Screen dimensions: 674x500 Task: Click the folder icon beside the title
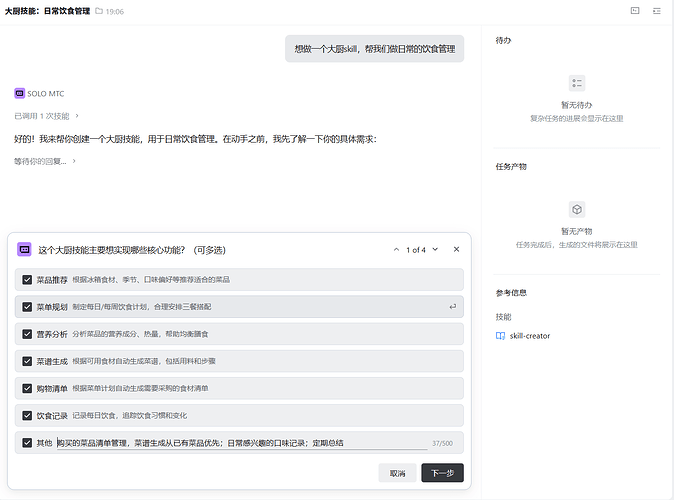(x=99, y=11)
